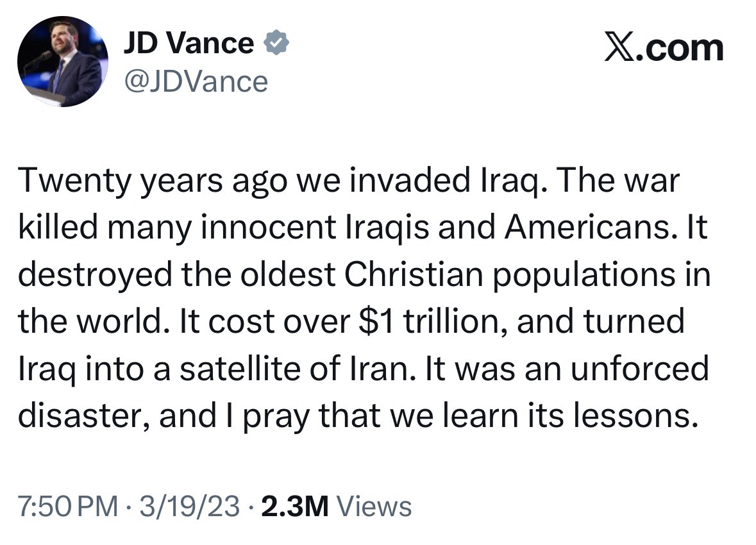
Task: Open JD Vance's profile picture
Action: point(62,62)
